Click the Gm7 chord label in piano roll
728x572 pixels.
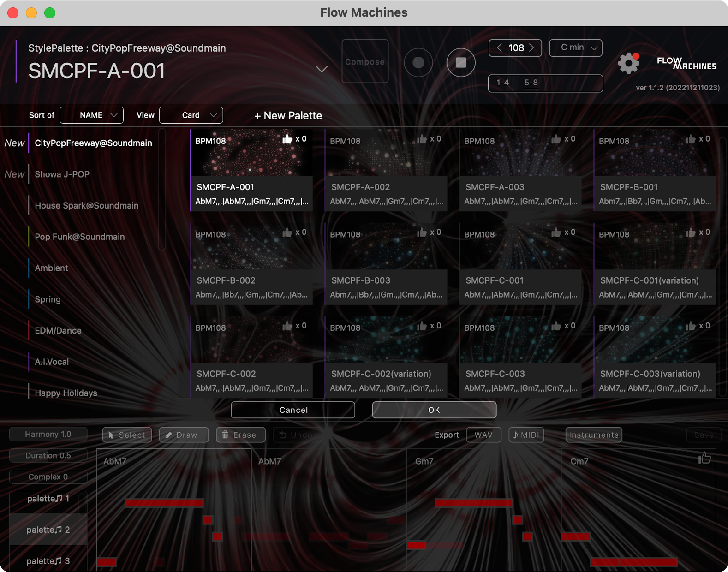424,461
